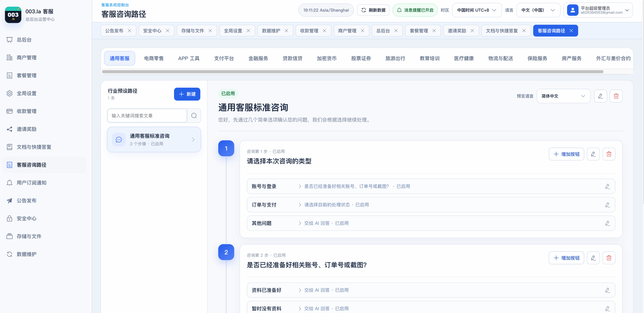The width and height of the screenshot is (644, 313).
Task: Close the 文档与快捷答复 tab
Action: click(x=524, y=31)
